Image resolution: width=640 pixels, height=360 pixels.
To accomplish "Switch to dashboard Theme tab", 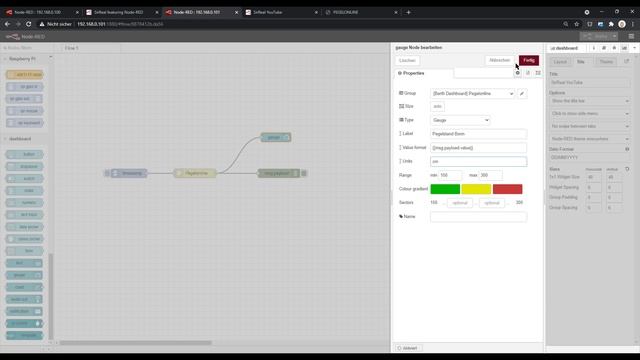I will (x=606, y=62).
